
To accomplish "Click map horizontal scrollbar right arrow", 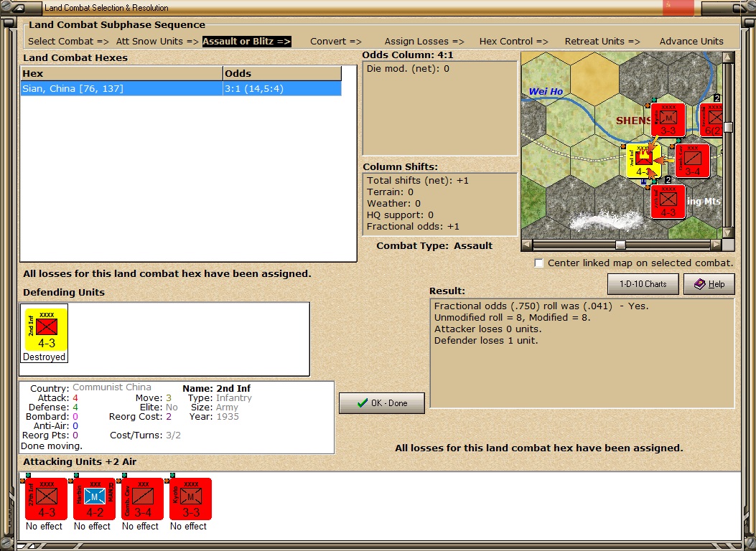I will [x=717, y=245].
